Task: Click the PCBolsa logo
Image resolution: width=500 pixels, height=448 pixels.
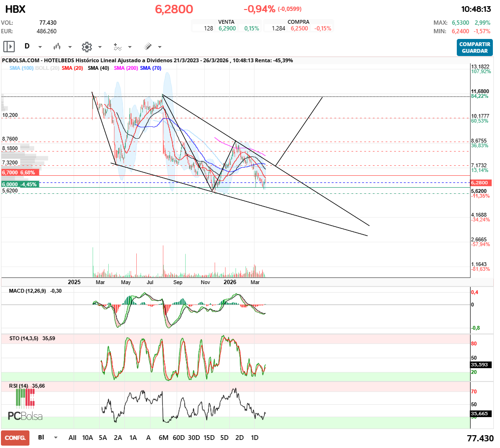Action: pyautogui.click(x=25, y=405)
